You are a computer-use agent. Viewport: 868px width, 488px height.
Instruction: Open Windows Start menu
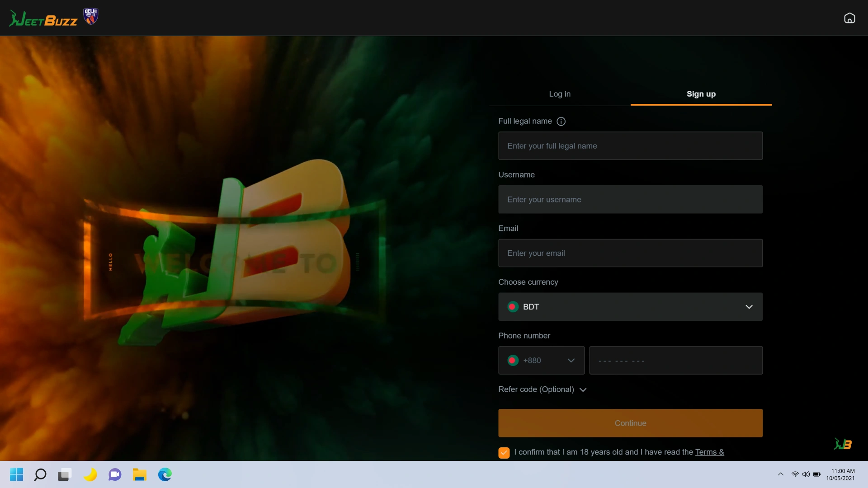click(17, 474)
